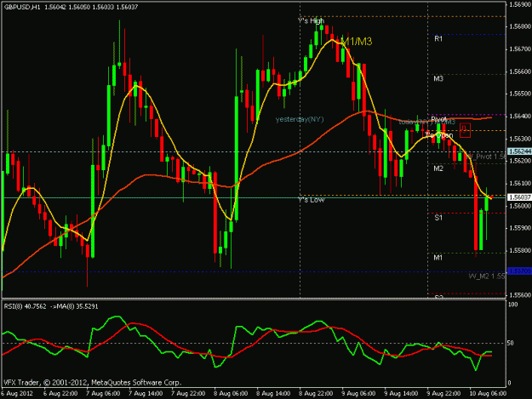
Task: Click the 7 Aug 22:00 time label
Action: point(188,394)
